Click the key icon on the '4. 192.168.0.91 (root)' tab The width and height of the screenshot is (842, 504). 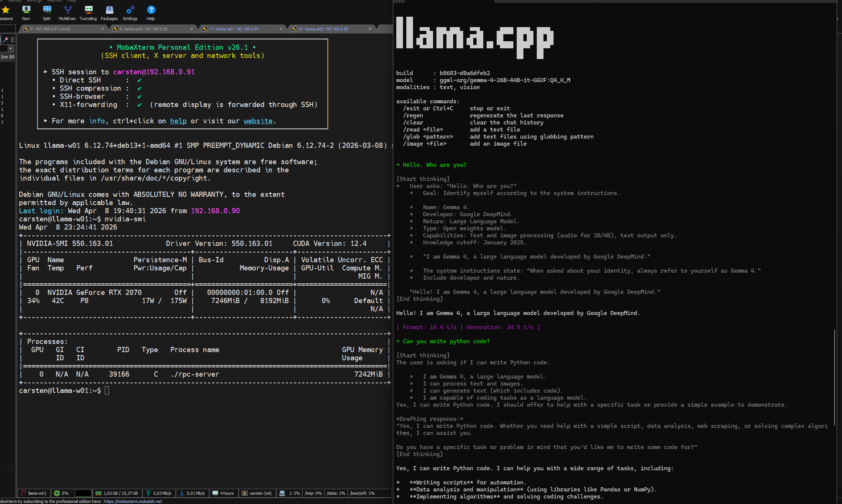pos(26,29)
